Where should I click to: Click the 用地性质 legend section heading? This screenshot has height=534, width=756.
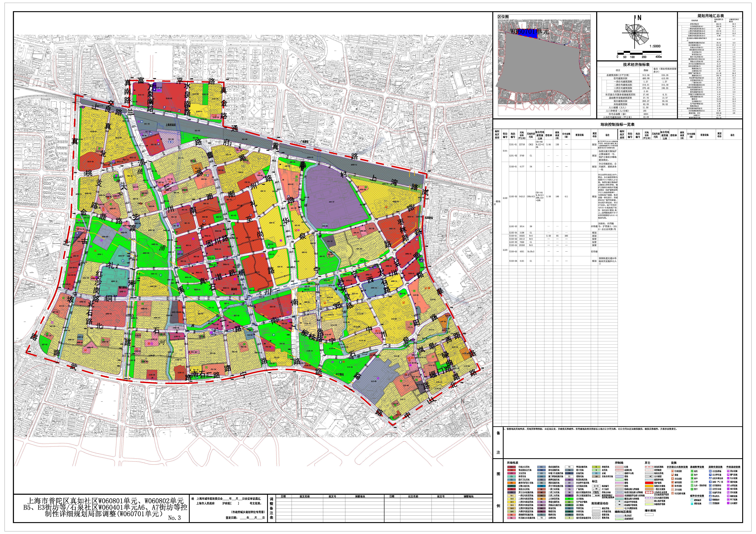513,463
